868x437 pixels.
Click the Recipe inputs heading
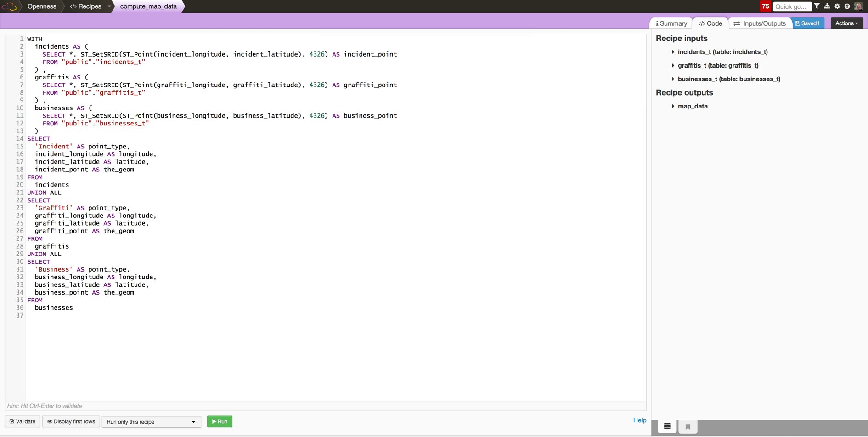[x=682, y=39]
